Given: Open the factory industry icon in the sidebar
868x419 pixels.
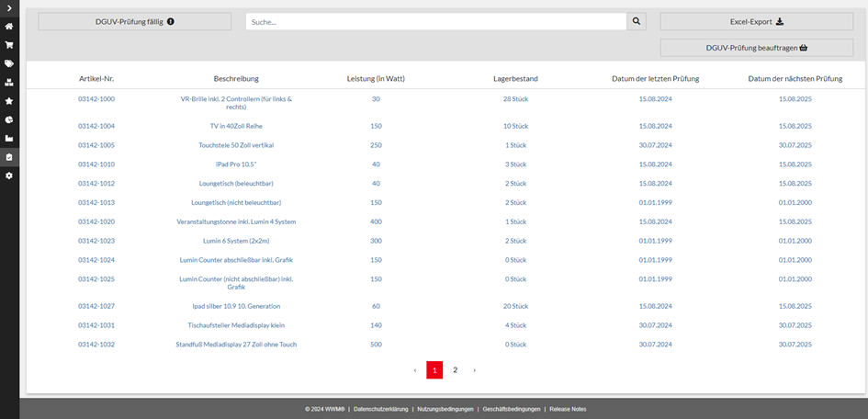Looking at the screenshot, I should click(x=9, y=139).
